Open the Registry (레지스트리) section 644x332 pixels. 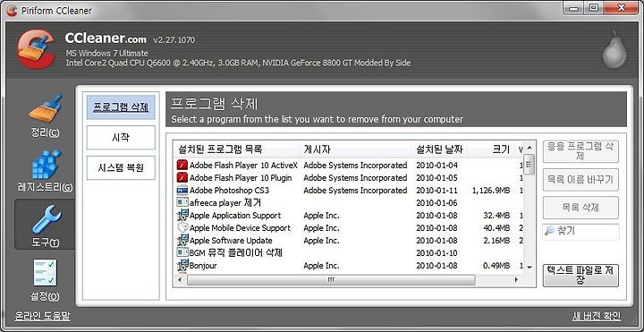[x=45, y=171]
